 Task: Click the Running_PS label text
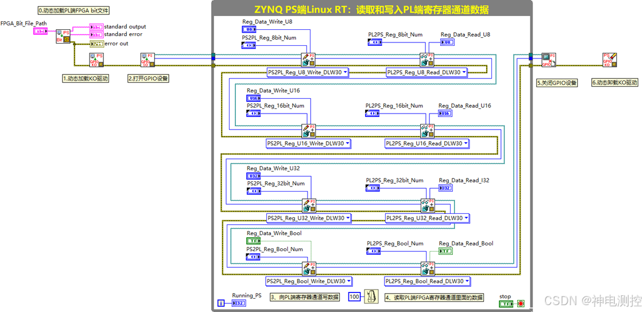point(247,295)
